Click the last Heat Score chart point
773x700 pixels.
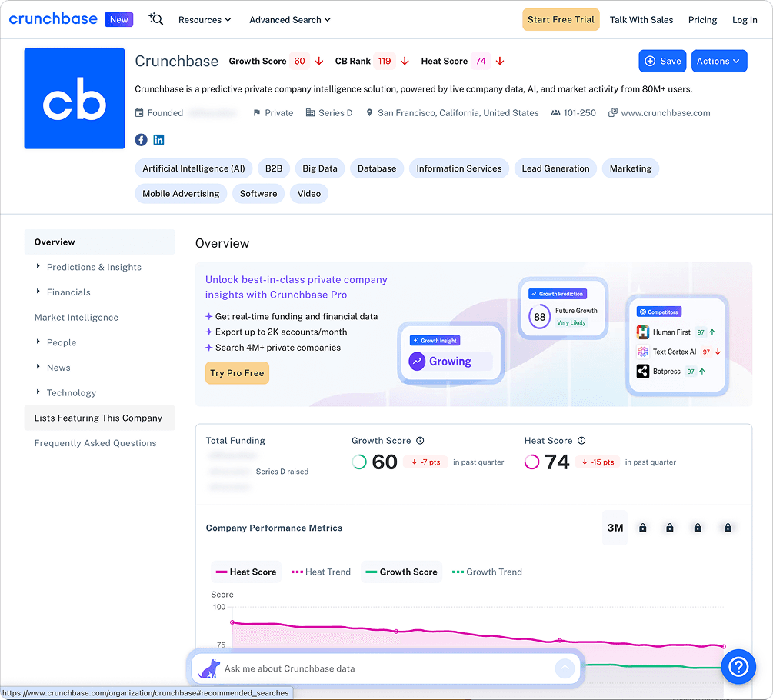pos(724,646)
